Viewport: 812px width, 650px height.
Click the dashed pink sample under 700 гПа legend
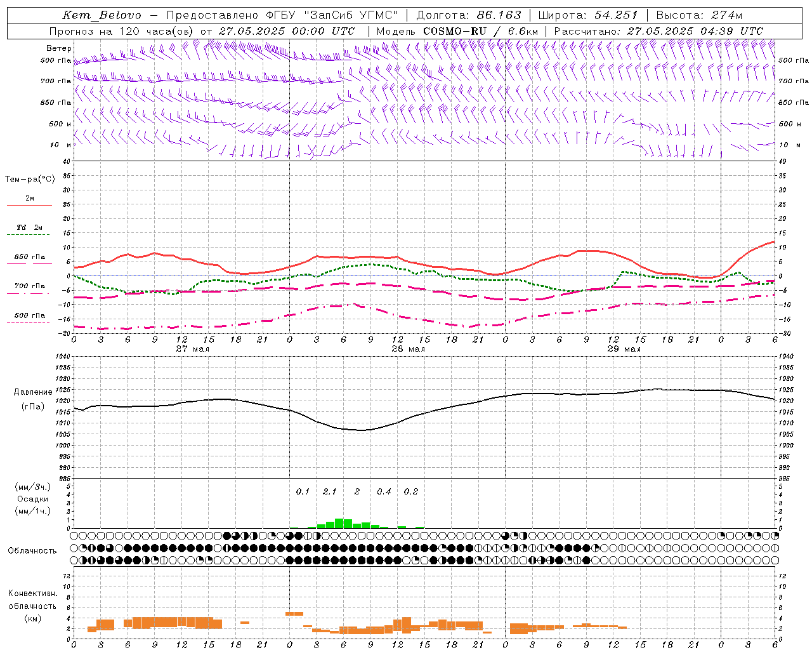pyautogui.click(x=29, y=294)
